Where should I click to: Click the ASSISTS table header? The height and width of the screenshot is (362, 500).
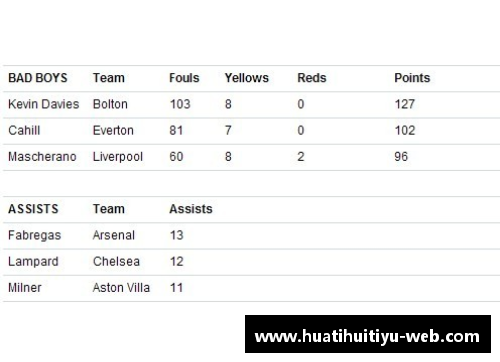[x=33, y=209]
